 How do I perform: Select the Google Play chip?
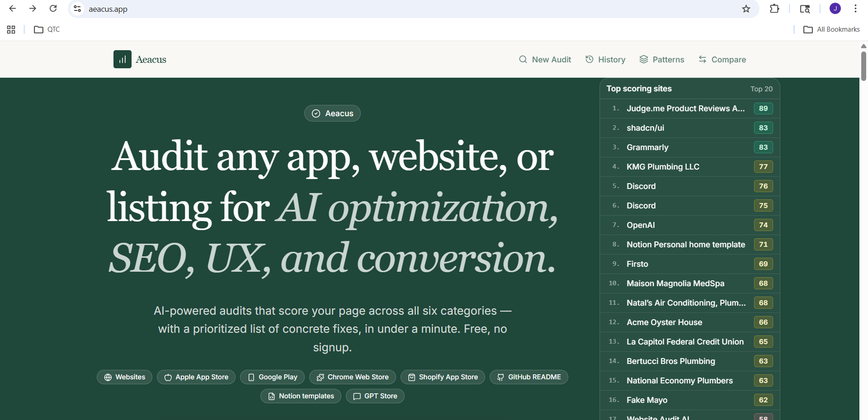pos(272,377)
